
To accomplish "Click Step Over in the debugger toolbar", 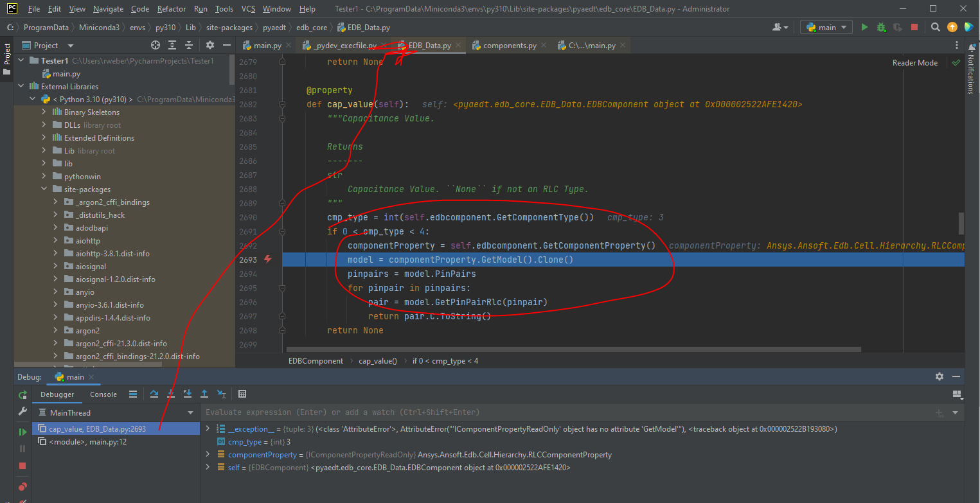I will (x=154, y=394).
